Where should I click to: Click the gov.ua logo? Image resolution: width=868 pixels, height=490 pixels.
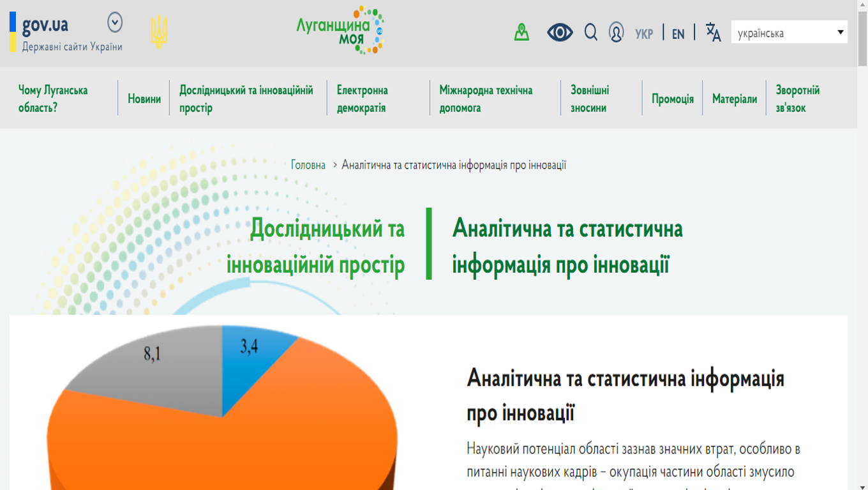pyautogui.click(x=40, y=26)
